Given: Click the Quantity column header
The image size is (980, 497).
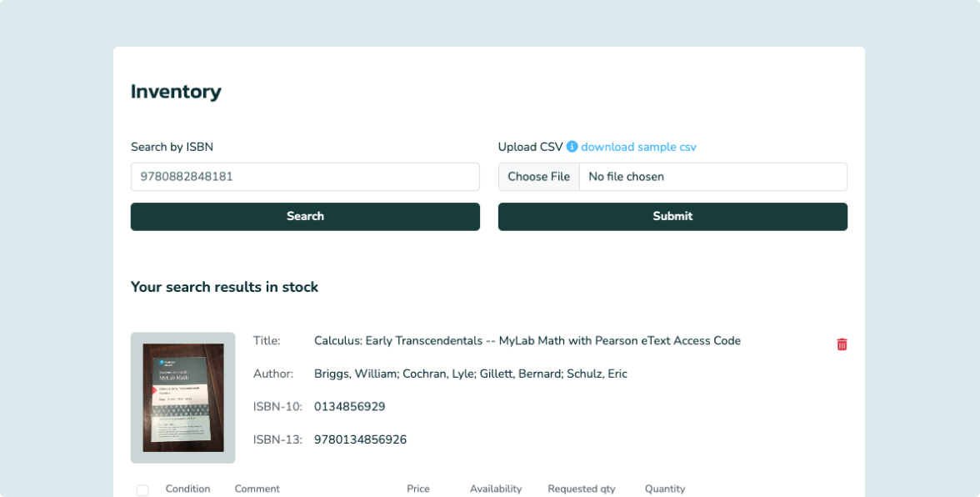Looking at the screenshot, I should 665,489.
